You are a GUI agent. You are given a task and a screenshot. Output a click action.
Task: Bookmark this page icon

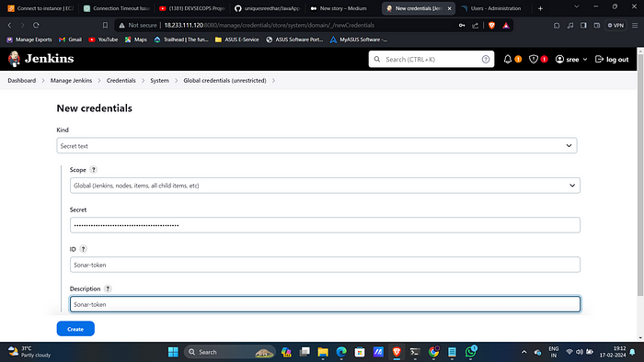(x=105, y=25)
